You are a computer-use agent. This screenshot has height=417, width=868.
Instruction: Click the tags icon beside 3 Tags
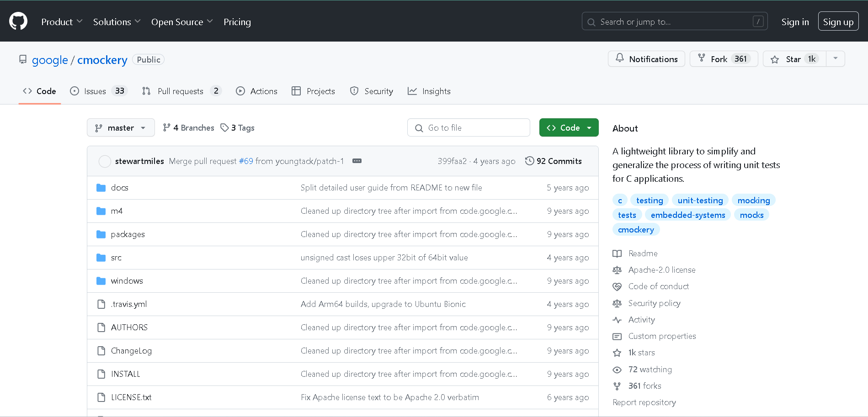tap(224, 128)
